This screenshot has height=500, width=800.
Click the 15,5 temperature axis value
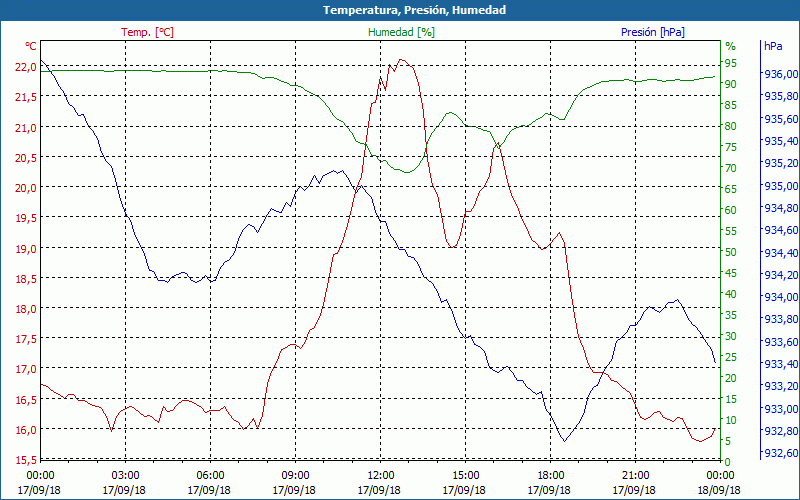(x=26, y=460)
